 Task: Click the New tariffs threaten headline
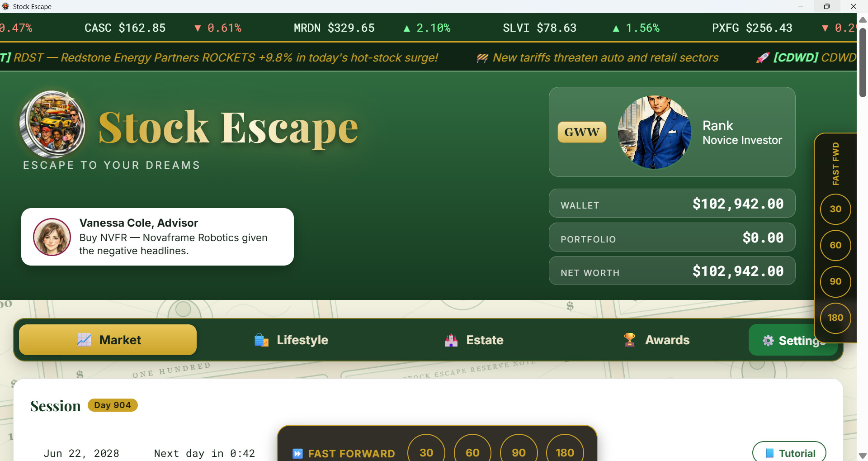click(606, 58)
